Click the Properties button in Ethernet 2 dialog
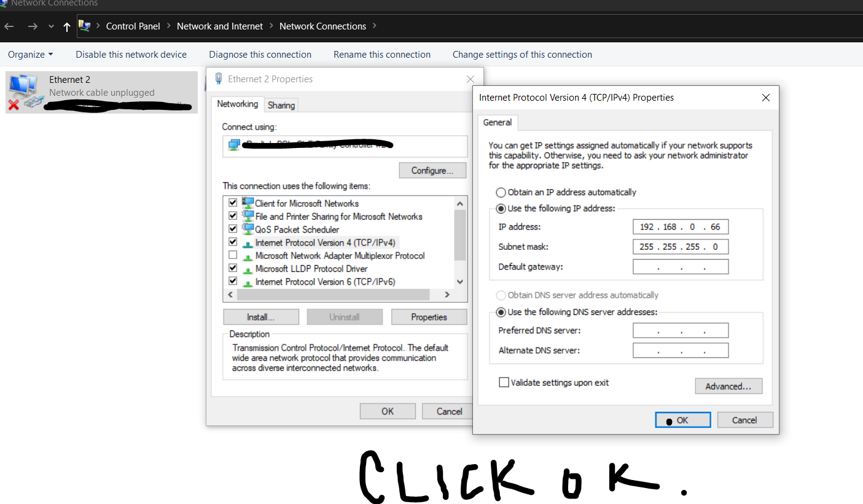Screen dimensions: 863x504 click(x=429, y=317)
